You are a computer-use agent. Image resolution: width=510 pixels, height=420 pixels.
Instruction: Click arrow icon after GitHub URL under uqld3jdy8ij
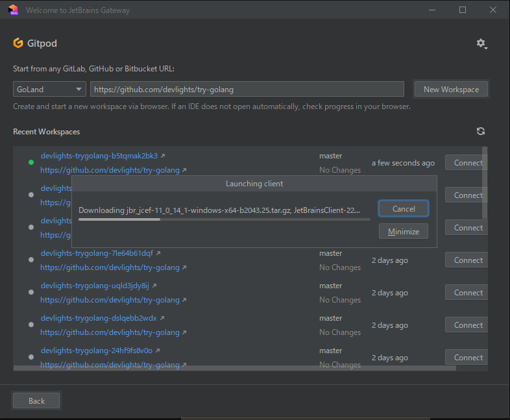point(184,300)
